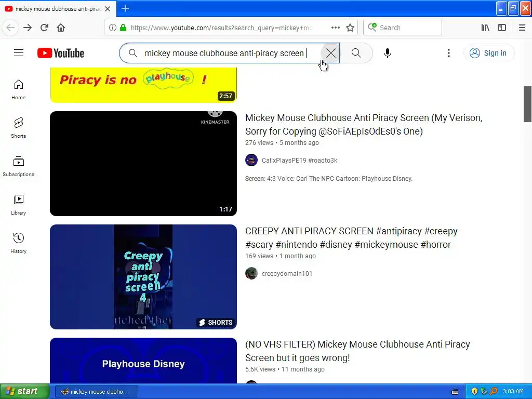Open CREEPY ANTI PIRACY SCREEN video title
532x399 pixels.
[352, 238]
